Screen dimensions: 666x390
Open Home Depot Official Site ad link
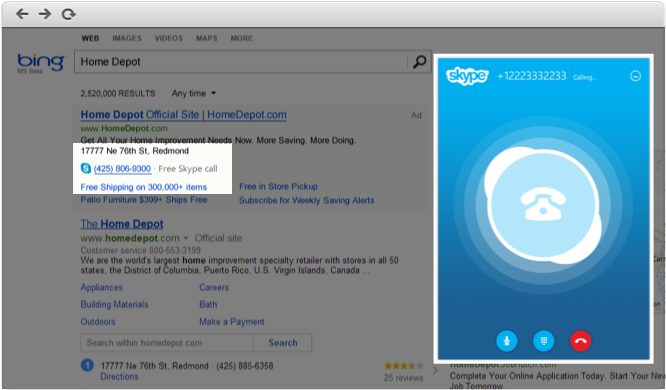coord(183,115)
